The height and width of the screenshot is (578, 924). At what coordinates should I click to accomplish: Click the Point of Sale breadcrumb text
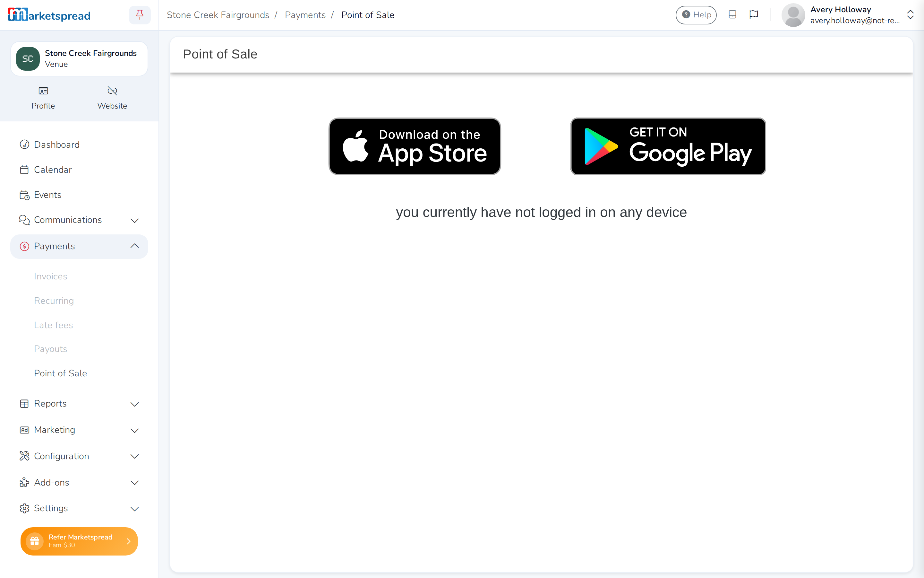(368, 15)
